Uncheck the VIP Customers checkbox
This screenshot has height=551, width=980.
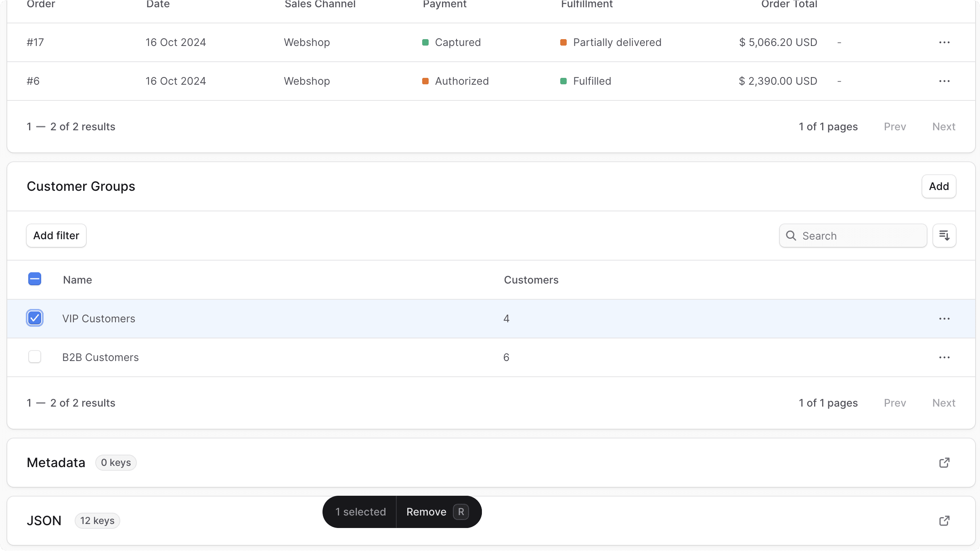point(35,318)
